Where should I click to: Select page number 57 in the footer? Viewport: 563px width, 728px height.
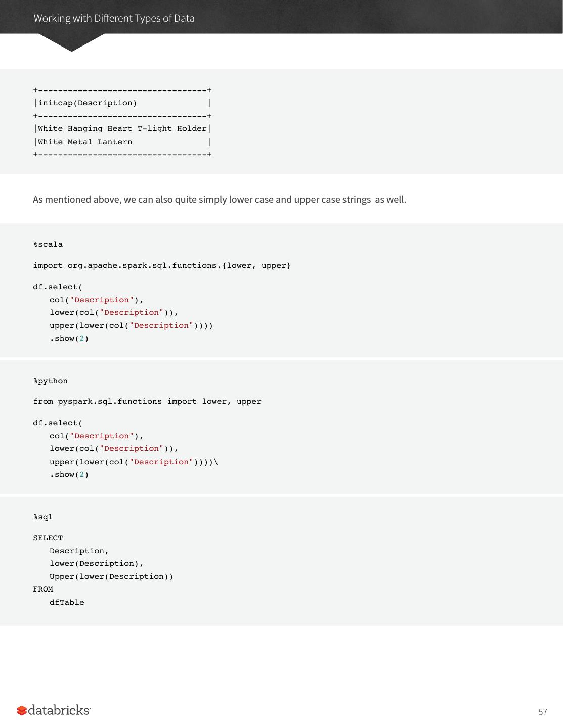pos(543,712)
